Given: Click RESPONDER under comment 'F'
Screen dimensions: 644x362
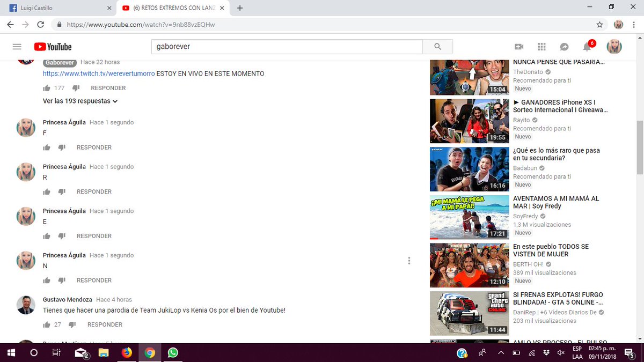Looking at the screenshot, I should click(94, 147).
